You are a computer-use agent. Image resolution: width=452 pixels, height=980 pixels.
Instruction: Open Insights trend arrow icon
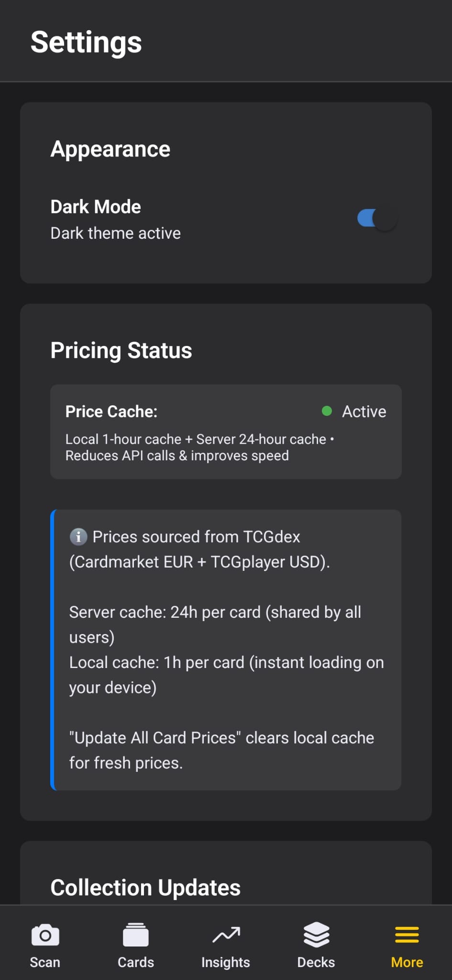click(226, 935)
